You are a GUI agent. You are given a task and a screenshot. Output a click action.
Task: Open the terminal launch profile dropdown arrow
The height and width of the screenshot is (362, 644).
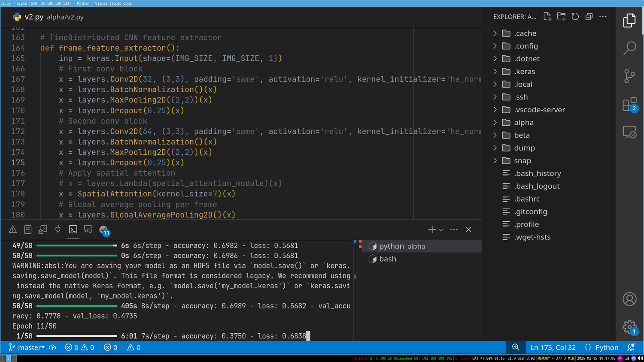[441, 230]
